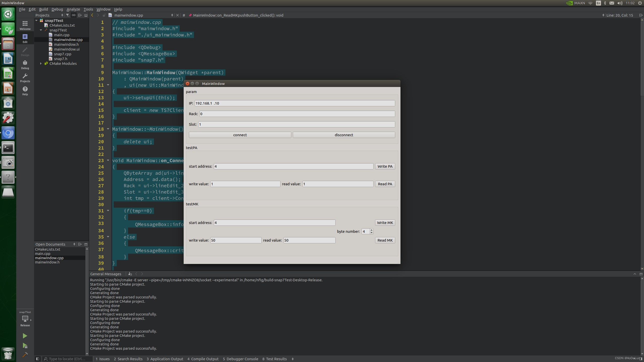Open the Analyze menu in menu bar

click(72, 9)
